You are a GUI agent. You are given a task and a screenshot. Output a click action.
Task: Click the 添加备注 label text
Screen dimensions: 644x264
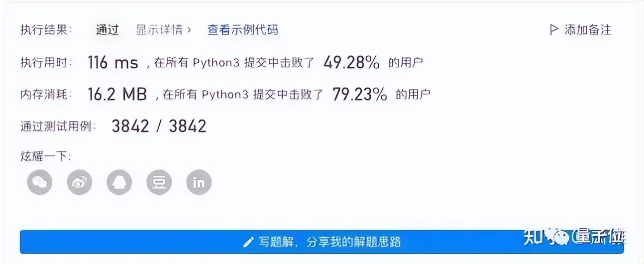pos(587,30)
